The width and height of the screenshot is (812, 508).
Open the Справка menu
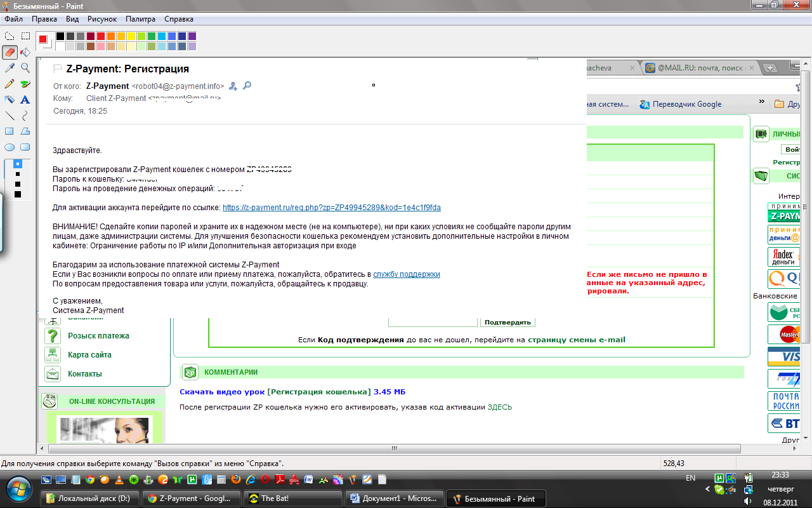(x=179, y=19)
